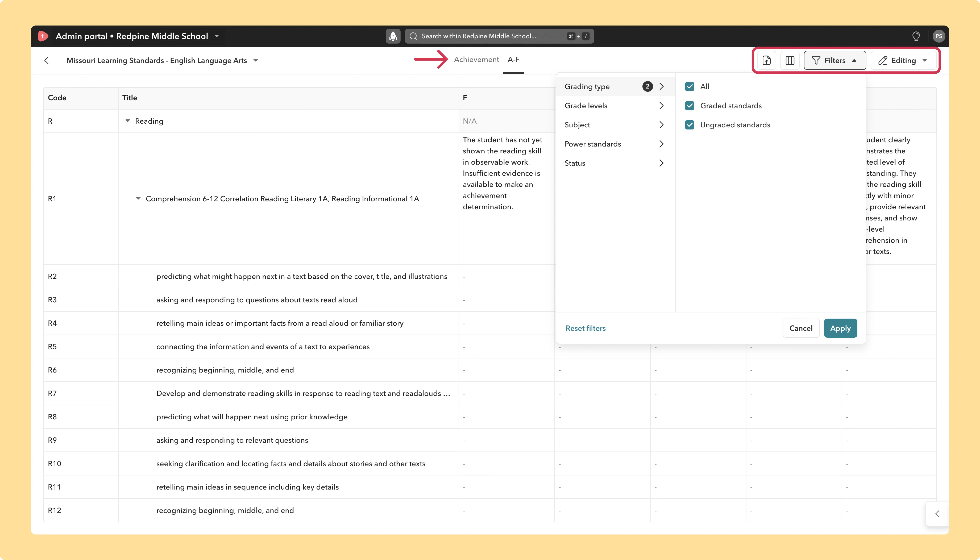Click 'retelling main ideas in sequence' row

click(x=248, y=487)
